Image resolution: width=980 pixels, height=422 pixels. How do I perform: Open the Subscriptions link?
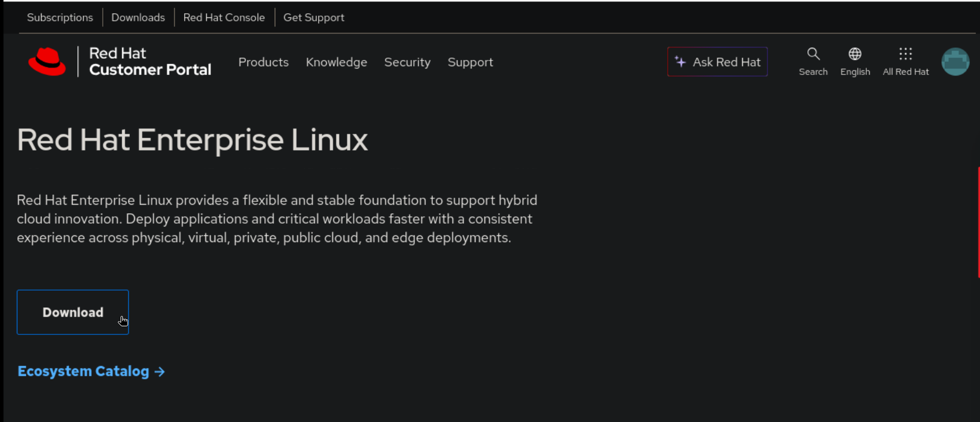(x=60, y=17)
